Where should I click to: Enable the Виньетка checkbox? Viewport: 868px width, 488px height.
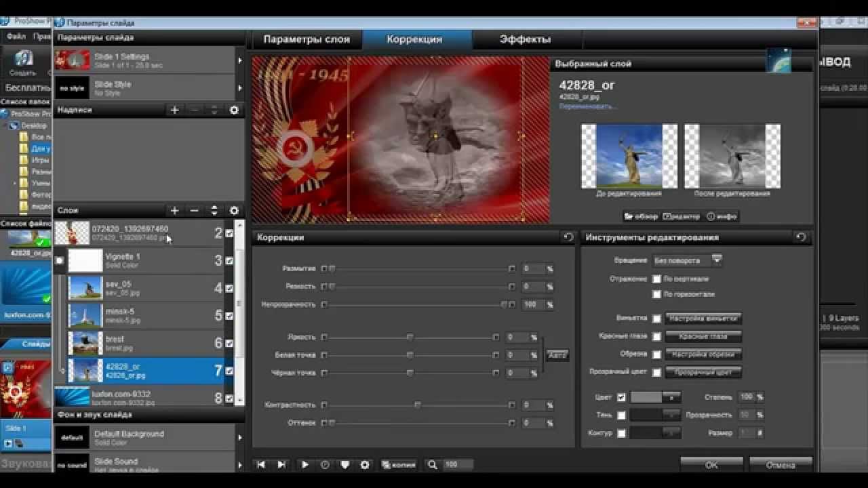(x=656, y=318)
